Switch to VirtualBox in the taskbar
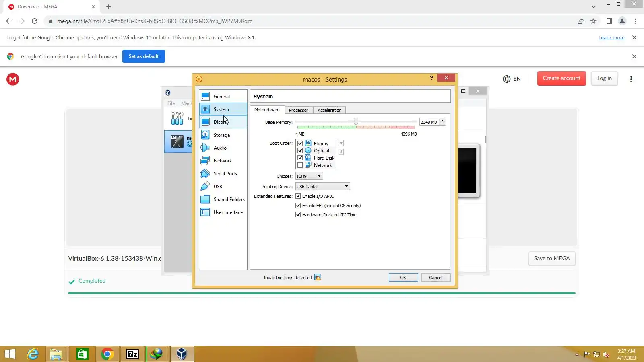This screenshot has width=644, height=362. pyautogui.click(x=182, y=354)
